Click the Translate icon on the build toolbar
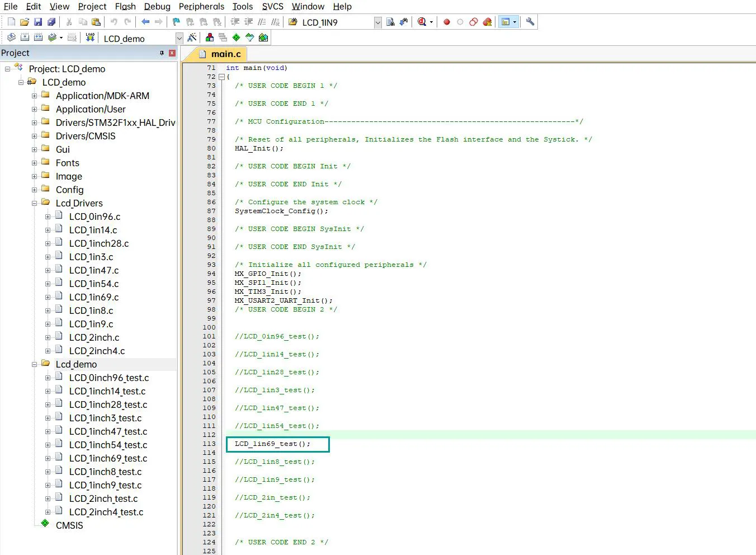Viewport: 756px width, 555px height. [11, 37]
